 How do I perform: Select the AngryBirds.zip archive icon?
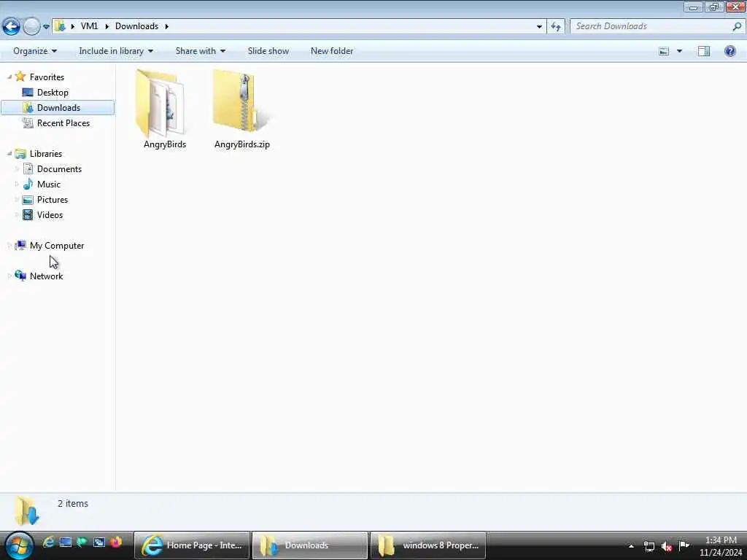pos(241,101)
